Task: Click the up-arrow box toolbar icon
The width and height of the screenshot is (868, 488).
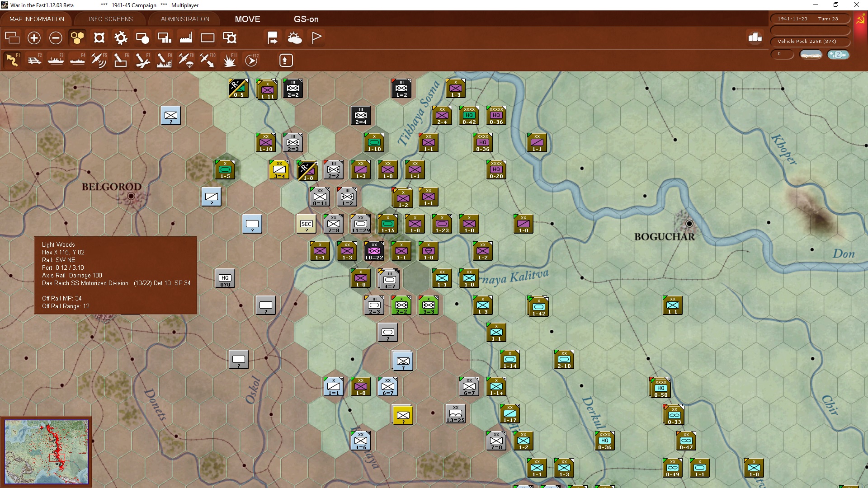Action: [286, 60]
